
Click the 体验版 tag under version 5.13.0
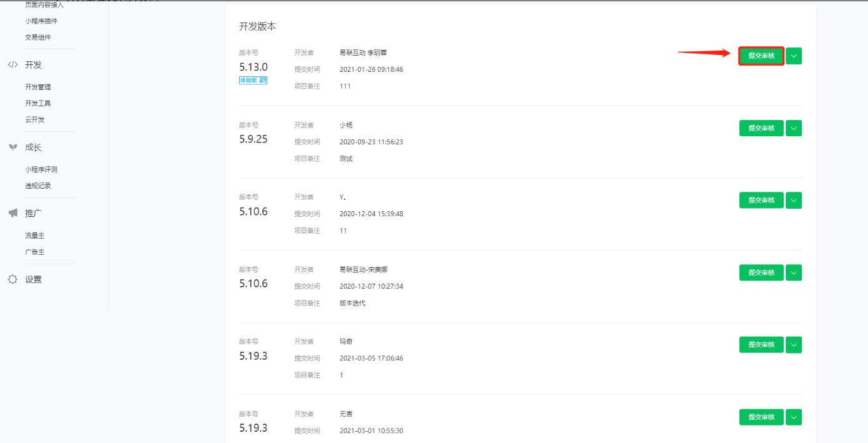pyautogui.click(x=249, y=80)
